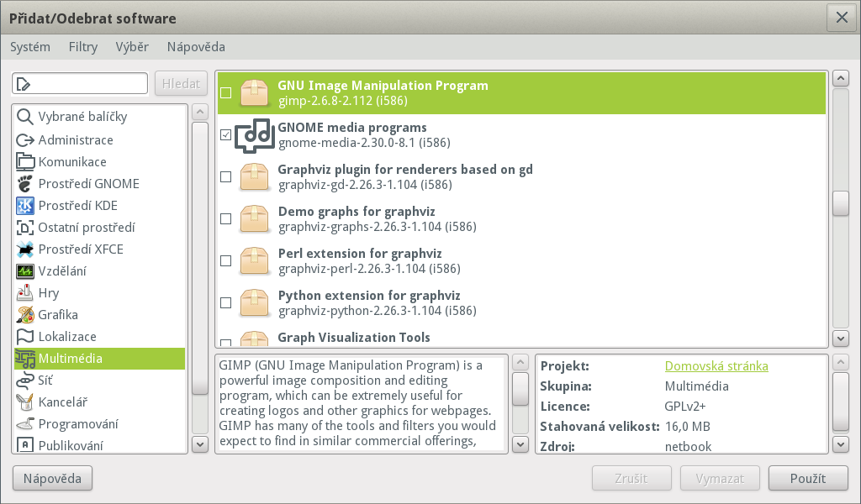This screenshot has width=861, height=504.
Task: Open the Kancelář category icon
Action: [x=24, y=402]
